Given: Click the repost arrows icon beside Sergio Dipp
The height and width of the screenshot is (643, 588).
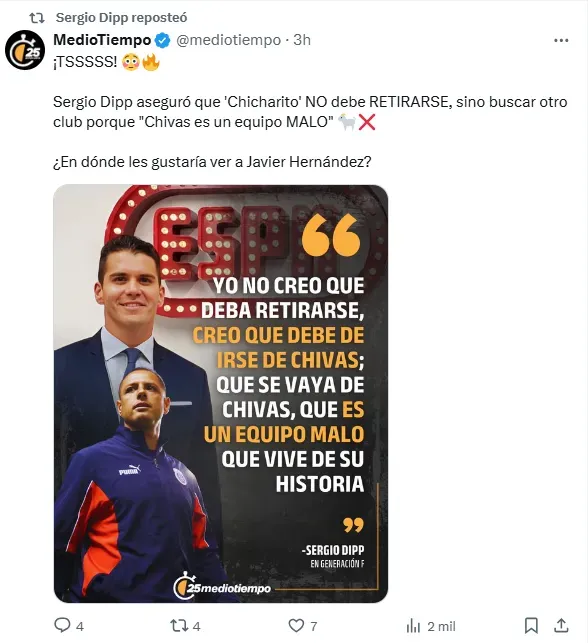Looking at the screenshot, I should [36, 18].
